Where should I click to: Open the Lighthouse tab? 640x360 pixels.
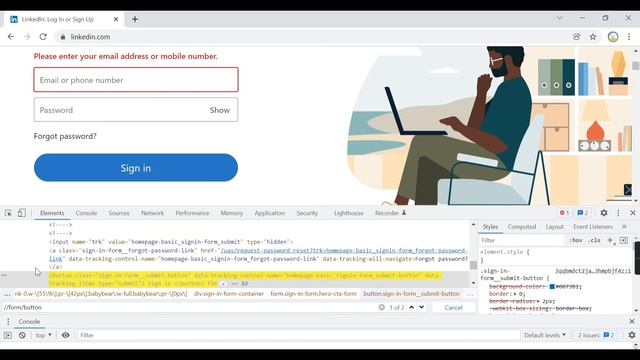(x=349, y=213)
